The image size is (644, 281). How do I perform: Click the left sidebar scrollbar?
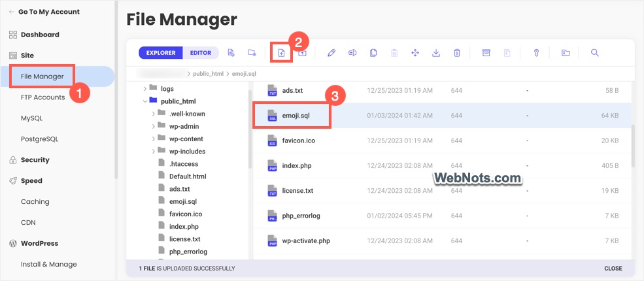point(116,90)
